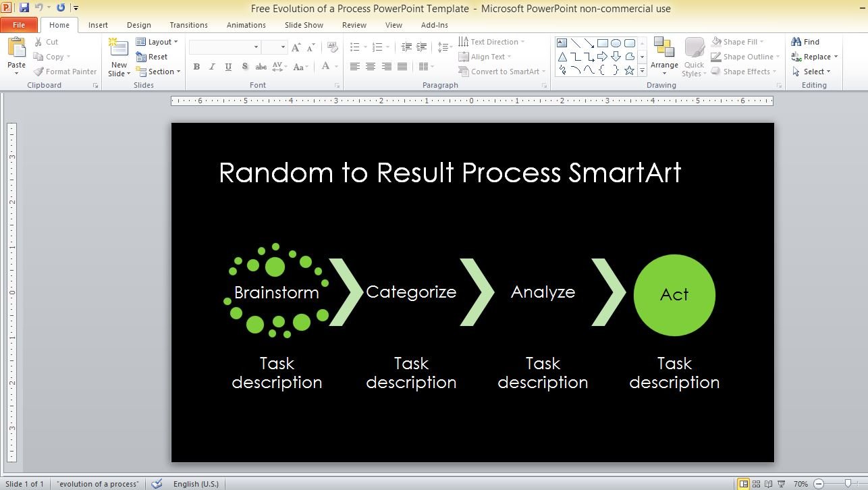
Task: Adjust the zoom slider in status bar
Action: click(x=848, y=484)
